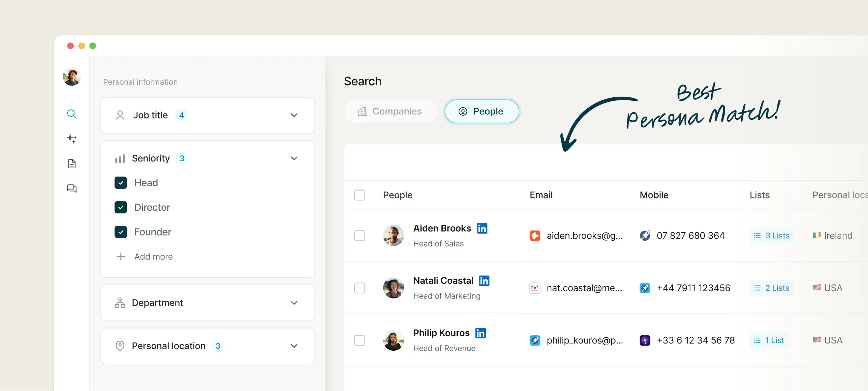The height and width of the screenshot is (391, 868).
Task: Switch to the People tab
Action: [481, 111]
